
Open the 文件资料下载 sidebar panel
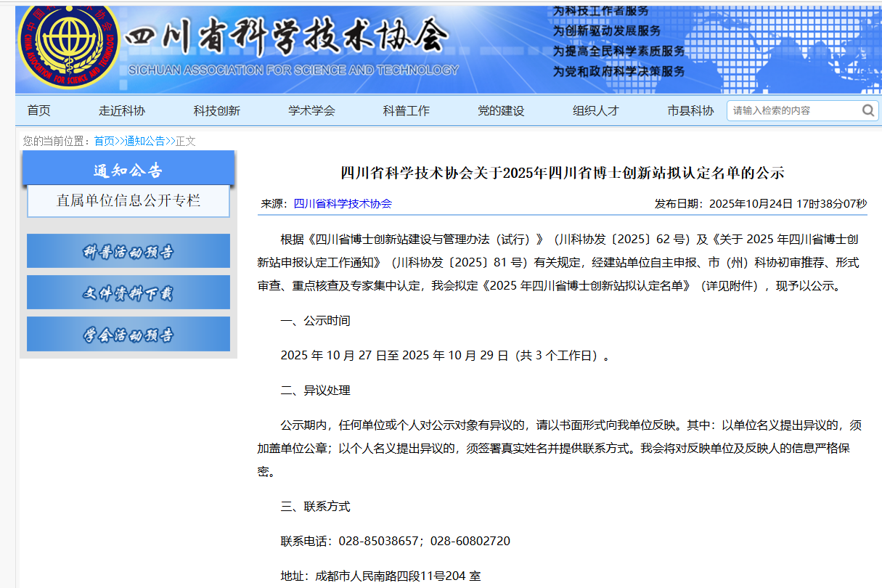(128, 292)
